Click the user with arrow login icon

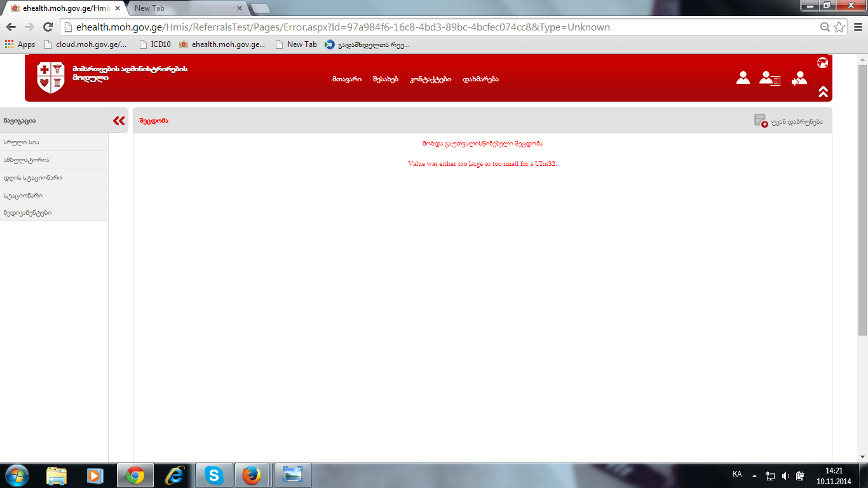(799, 78)
